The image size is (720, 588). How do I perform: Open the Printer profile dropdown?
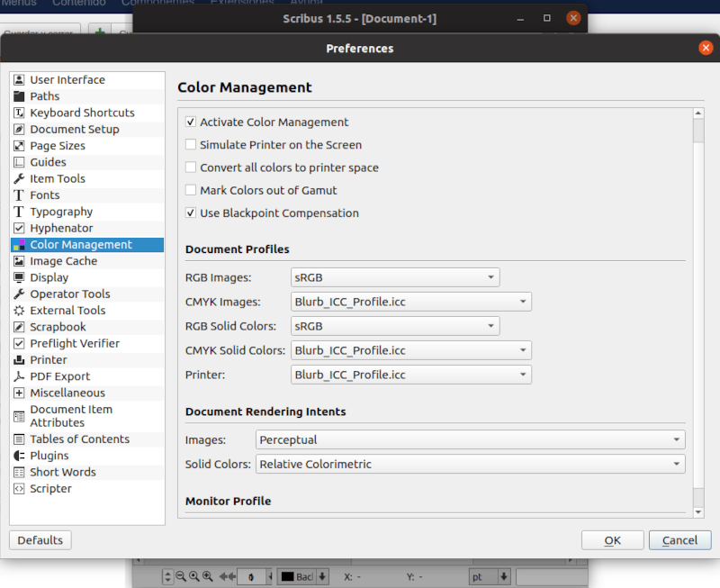click(x=411, y=375)
